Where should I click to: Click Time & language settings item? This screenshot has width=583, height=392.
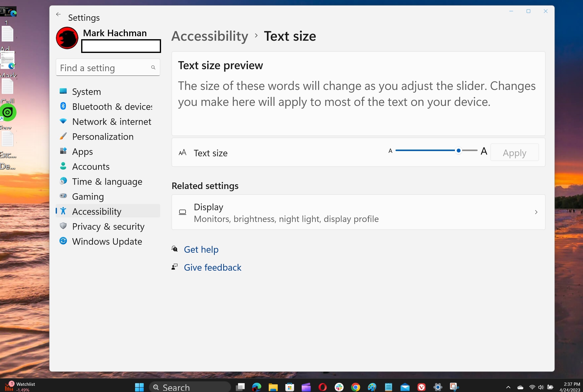coord(107,181)
